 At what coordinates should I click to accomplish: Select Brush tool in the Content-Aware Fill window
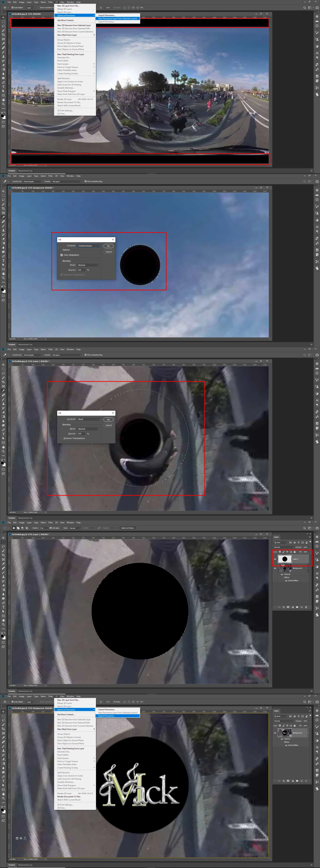[x=3, y=226]
